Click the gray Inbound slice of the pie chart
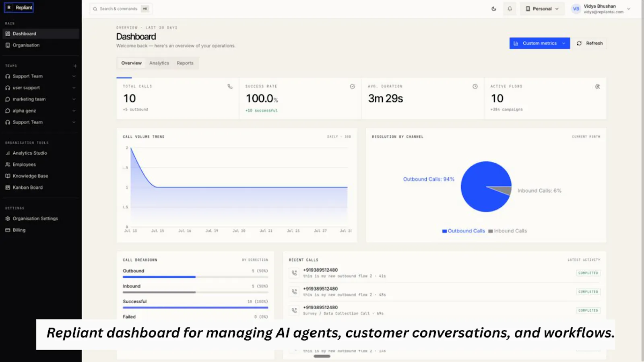 pyautogui.click(x=503, y=190)
